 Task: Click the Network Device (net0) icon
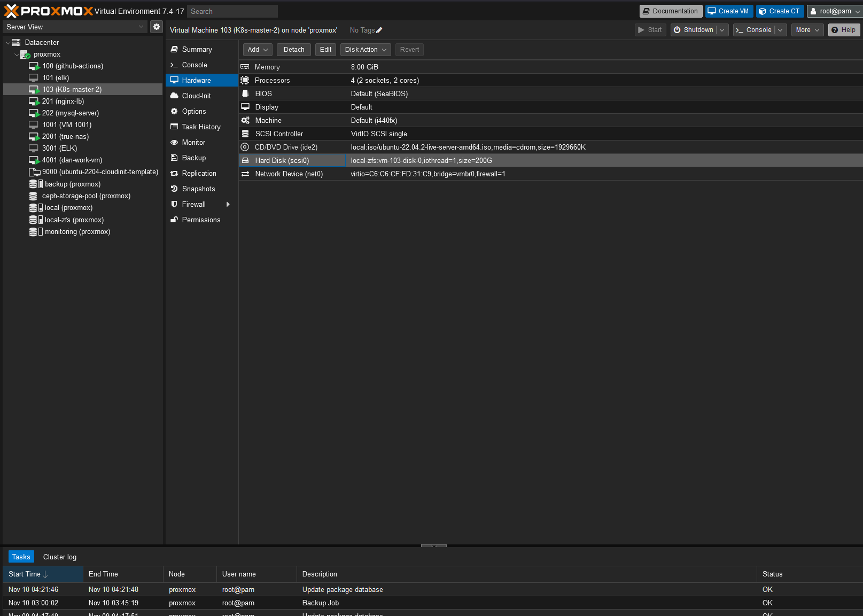[245, 174]
